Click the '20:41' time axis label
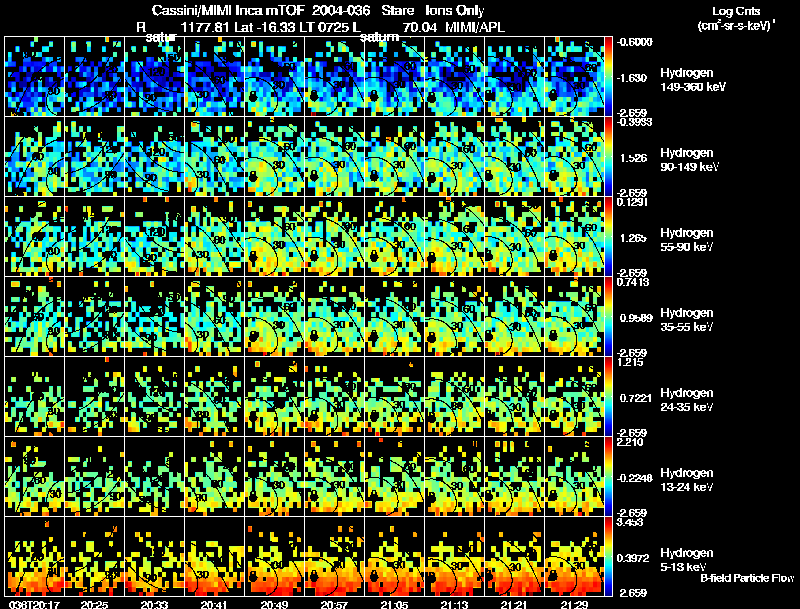 (x=215, y=604)
